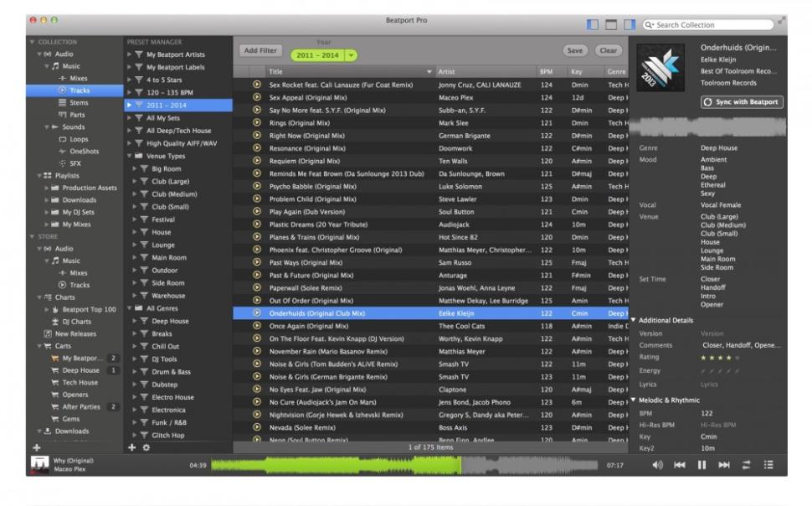812x506 pixels.
Task: Toggle the top filter panel visibility
Action: point(611,25)
